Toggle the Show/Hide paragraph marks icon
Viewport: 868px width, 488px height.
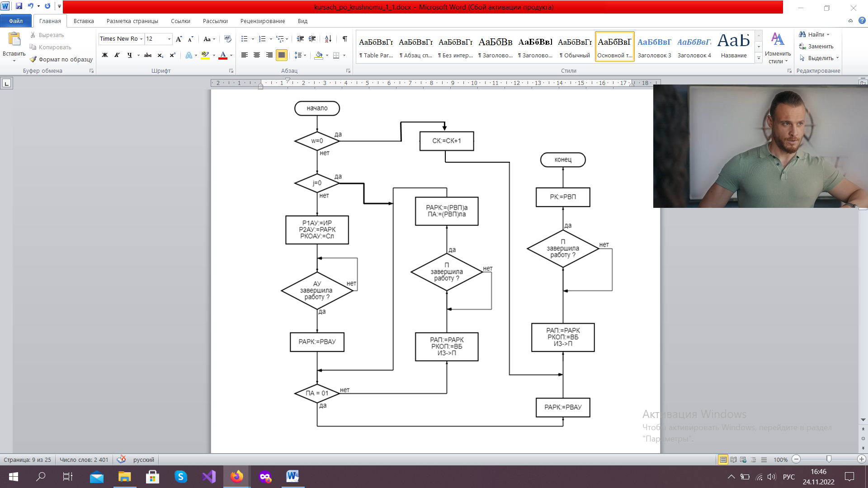345,40
